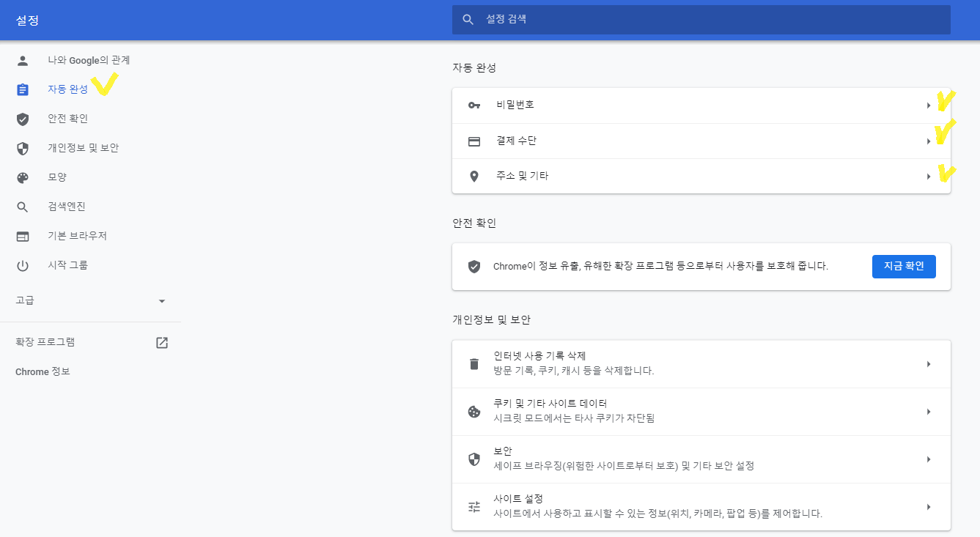Open 보안 settings via its right arrow

(929, 459)
